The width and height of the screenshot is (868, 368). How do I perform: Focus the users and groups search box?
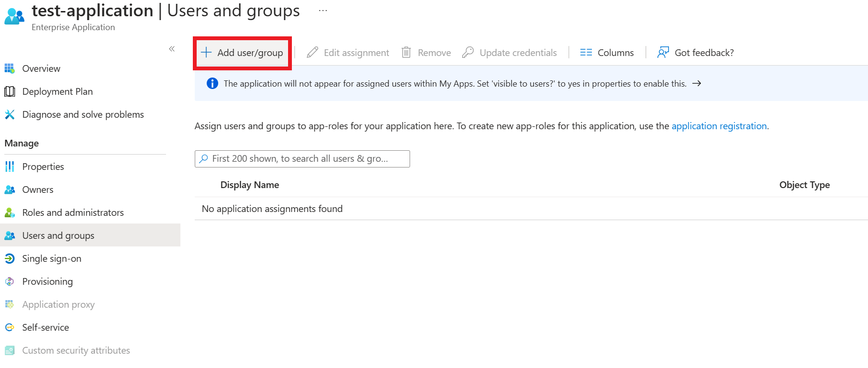tap(302, 159)
